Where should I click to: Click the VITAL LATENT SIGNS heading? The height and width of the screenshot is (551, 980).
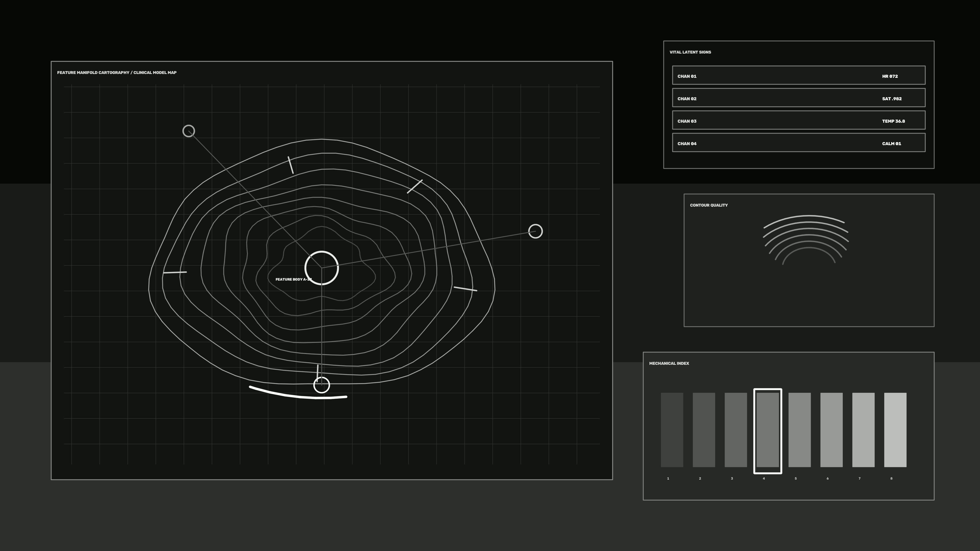tap(690, 52)
